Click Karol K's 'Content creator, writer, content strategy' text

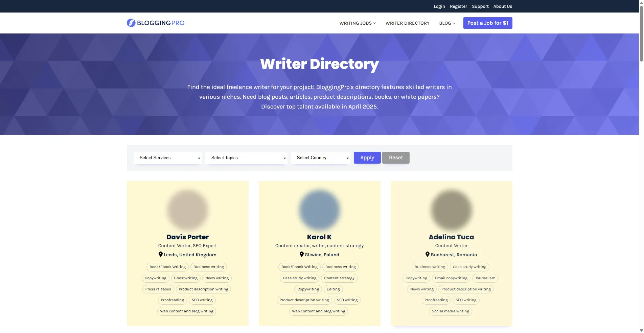[320, 246]
